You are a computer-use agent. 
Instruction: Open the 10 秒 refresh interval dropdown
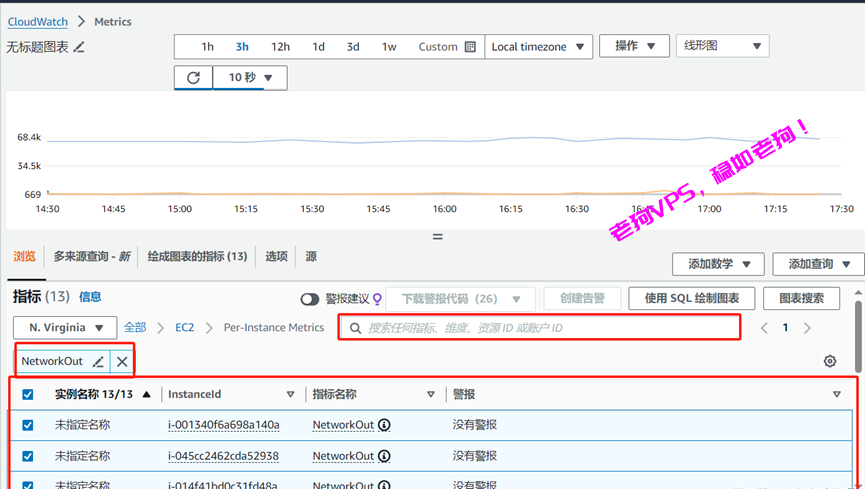(250, 78)
